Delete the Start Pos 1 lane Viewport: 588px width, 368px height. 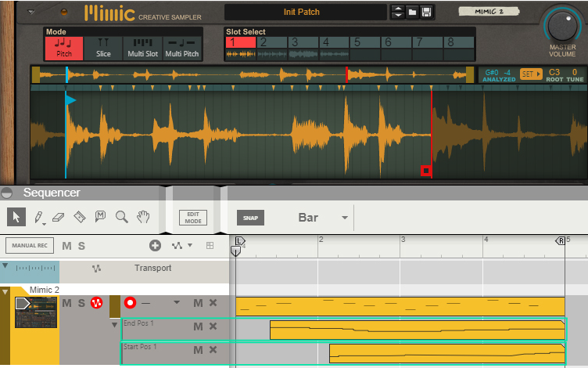pos(213,350)
